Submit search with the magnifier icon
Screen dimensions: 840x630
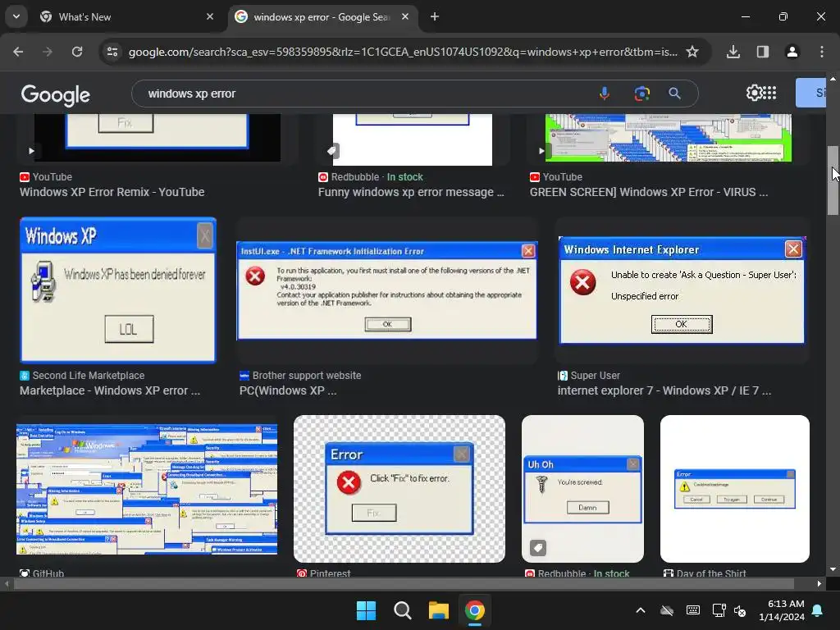click(674, 94)
